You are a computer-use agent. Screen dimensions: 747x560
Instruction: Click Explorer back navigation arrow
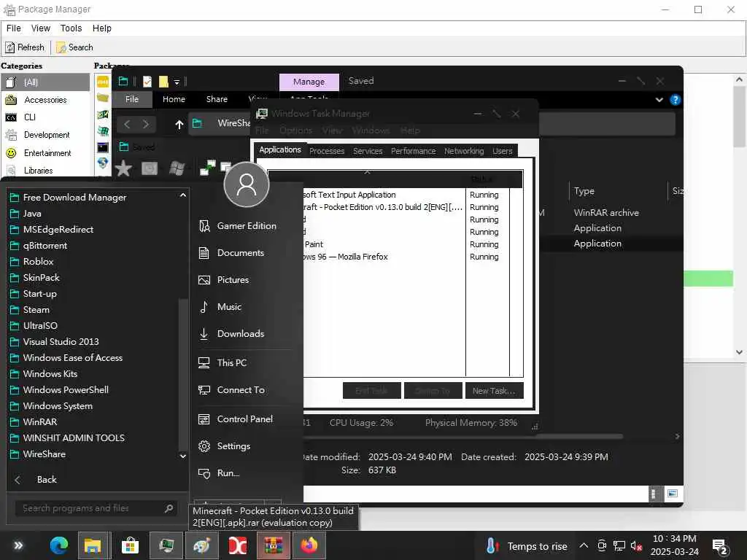[127, 124]
